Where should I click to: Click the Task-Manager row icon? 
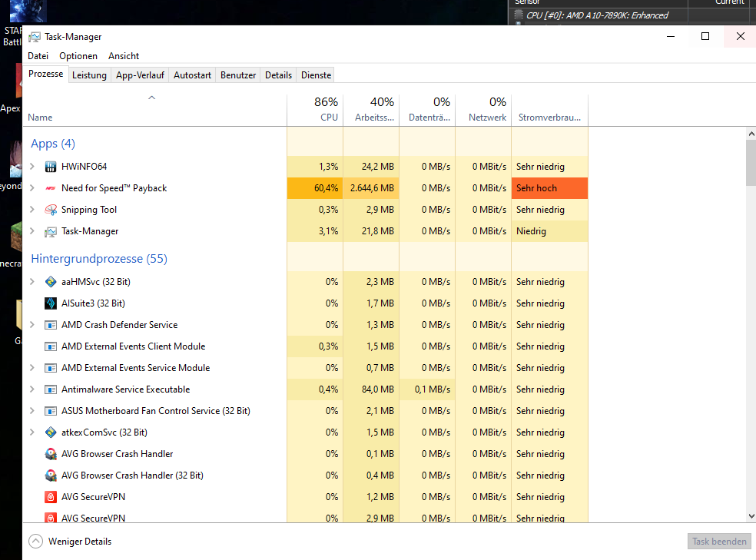point(51,232)
